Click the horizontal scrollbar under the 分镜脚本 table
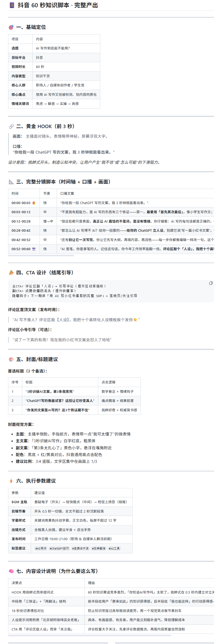Viewport: 220px width, 644px height. click(x=41, y=256)
